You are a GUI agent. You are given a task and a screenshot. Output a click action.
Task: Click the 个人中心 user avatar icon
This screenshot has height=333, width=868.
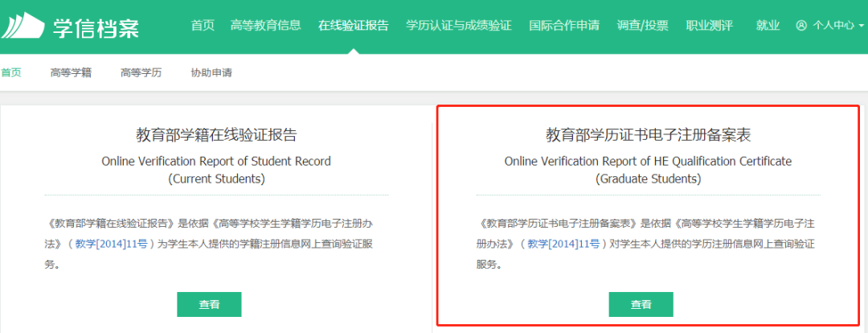[801, 26]
